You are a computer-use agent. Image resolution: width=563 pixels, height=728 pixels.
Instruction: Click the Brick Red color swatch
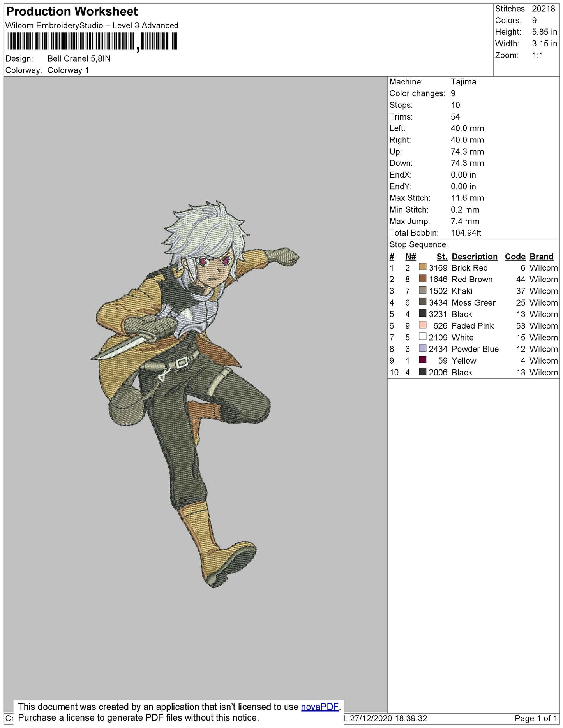click(x=422, y=267)
